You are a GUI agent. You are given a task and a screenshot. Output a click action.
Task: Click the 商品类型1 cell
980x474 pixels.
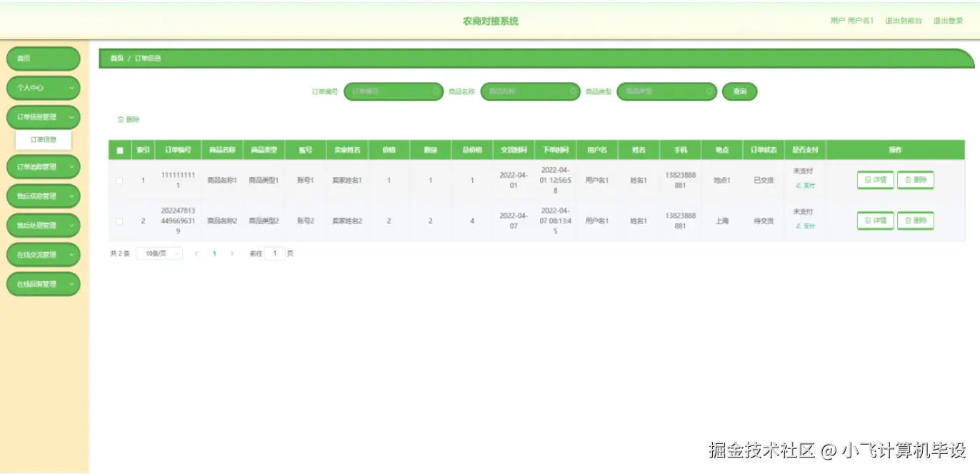click(x=264, y=181)
